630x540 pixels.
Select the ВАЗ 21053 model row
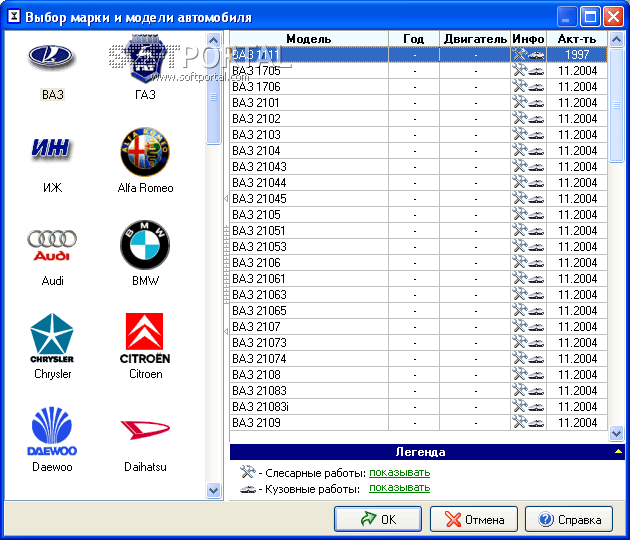point(418,247)
